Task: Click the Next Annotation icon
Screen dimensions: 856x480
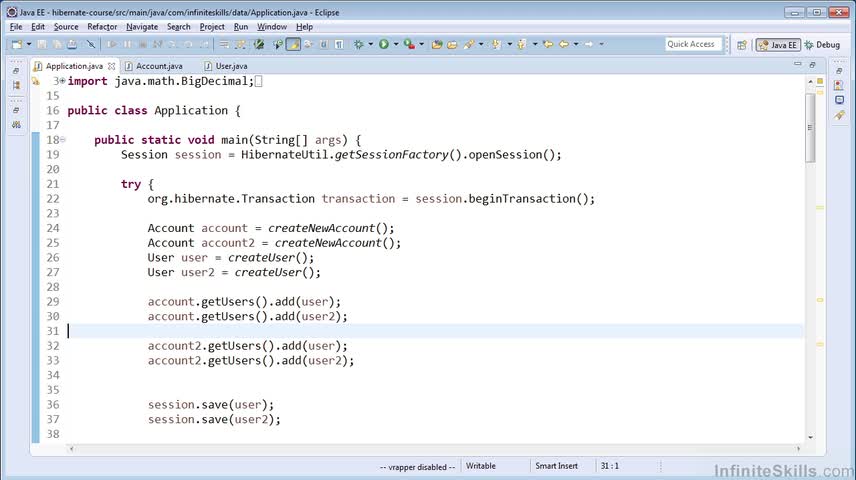Action: [496, 44]
